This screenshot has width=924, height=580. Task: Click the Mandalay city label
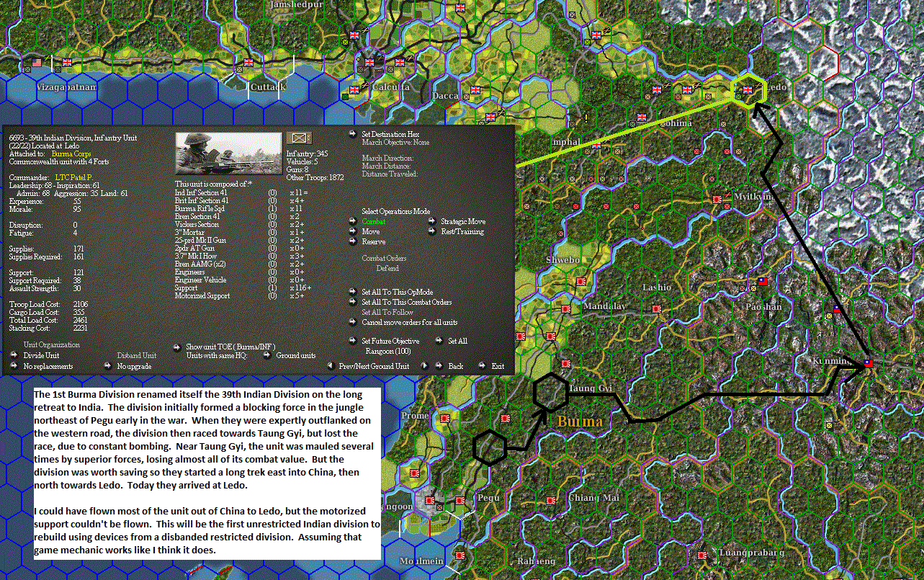pos(605,305)
